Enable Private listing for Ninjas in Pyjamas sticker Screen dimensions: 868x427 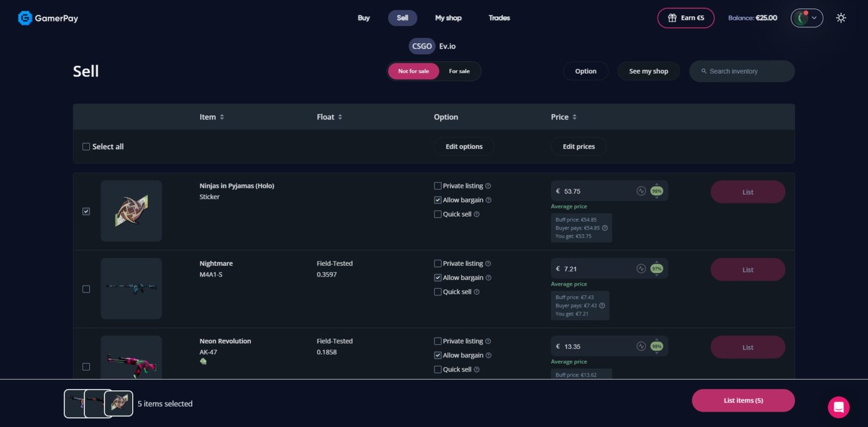coord(438,186)
